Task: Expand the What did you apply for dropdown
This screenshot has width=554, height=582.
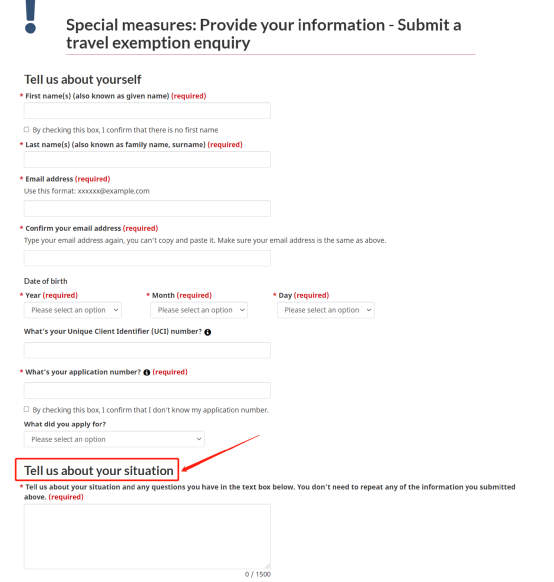Action: coord(114,439)
